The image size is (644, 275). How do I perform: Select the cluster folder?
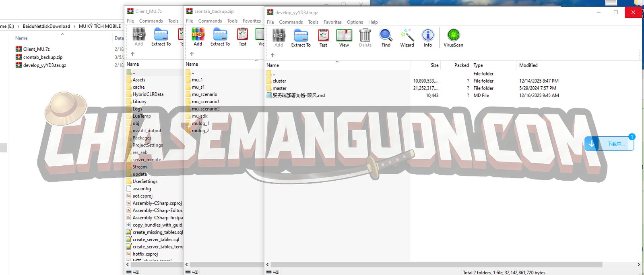click(x=279, y=81)
